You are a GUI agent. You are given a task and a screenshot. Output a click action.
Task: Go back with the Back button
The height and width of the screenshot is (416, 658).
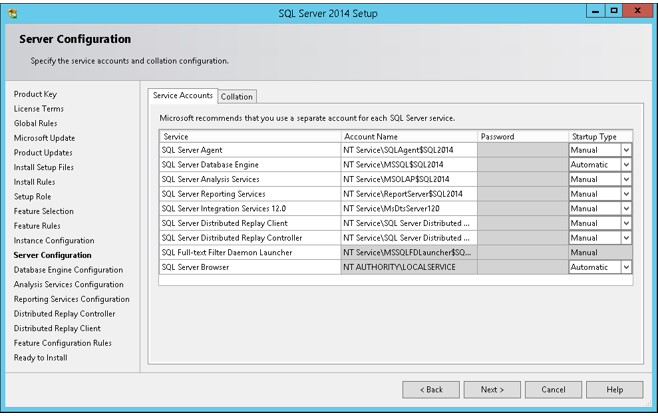coord(431,390)
